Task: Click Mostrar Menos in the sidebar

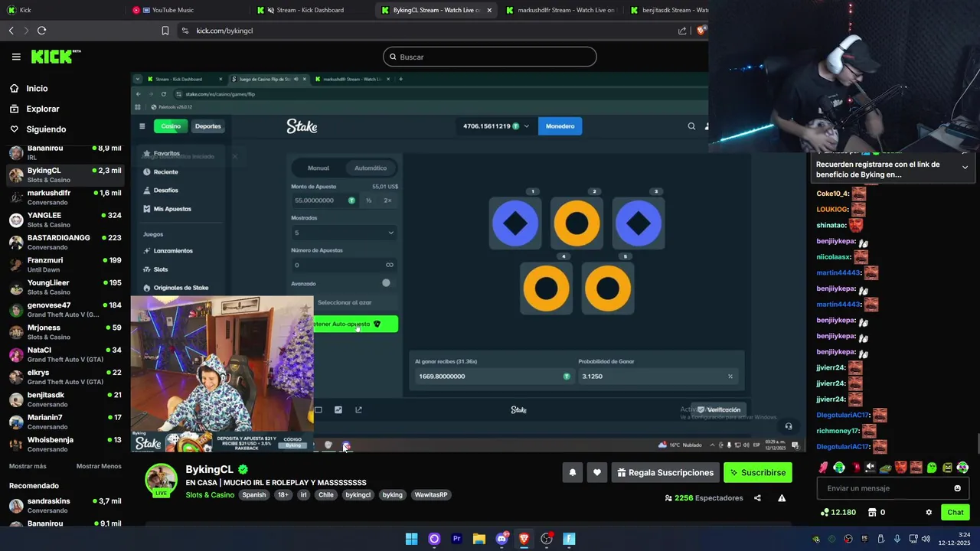Action: pos(99,466)
